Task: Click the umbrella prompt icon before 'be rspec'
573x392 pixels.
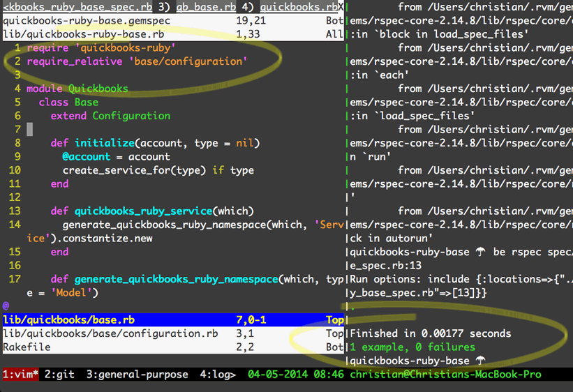Action: (x=481, y=252)
